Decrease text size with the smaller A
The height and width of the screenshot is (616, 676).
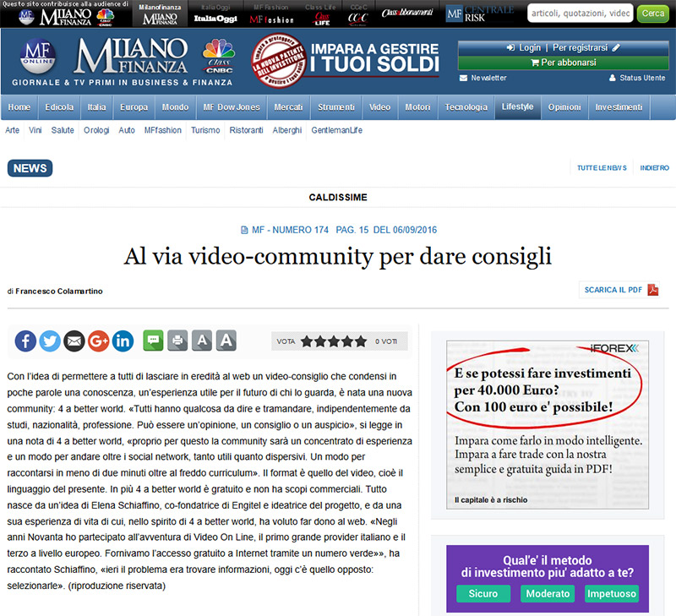coord(201,341)
